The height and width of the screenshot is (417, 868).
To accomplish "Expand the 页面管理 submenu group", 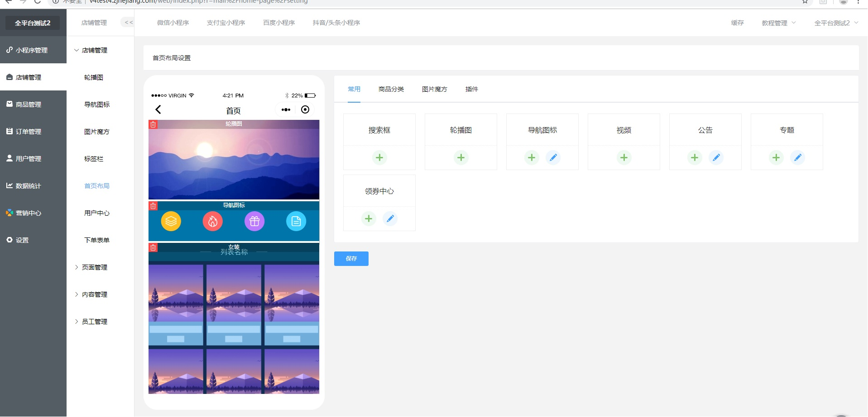I will (x=91, y=267).
